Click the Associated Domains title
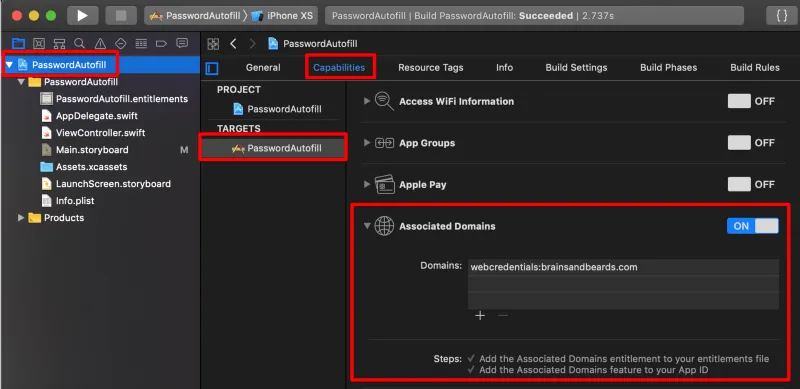This screenshot has width=800, height=389. point(447,226)
